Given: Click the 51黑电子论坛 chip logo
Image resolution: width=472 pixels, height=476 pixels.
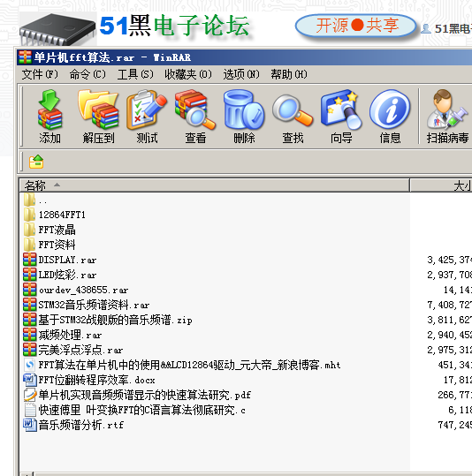Looking at the screenshot, I should (57, 29).
